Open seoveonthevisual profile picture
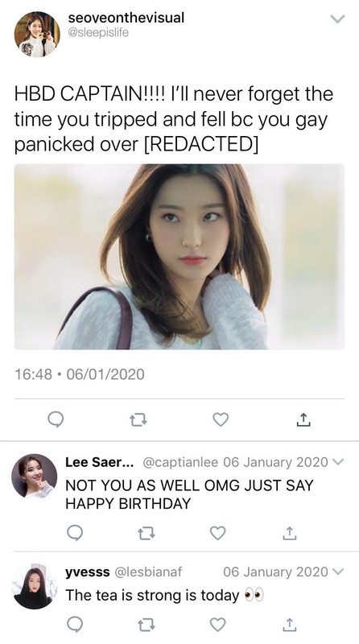The height and width of the screenshot is (644, 359). click(37, 34)
